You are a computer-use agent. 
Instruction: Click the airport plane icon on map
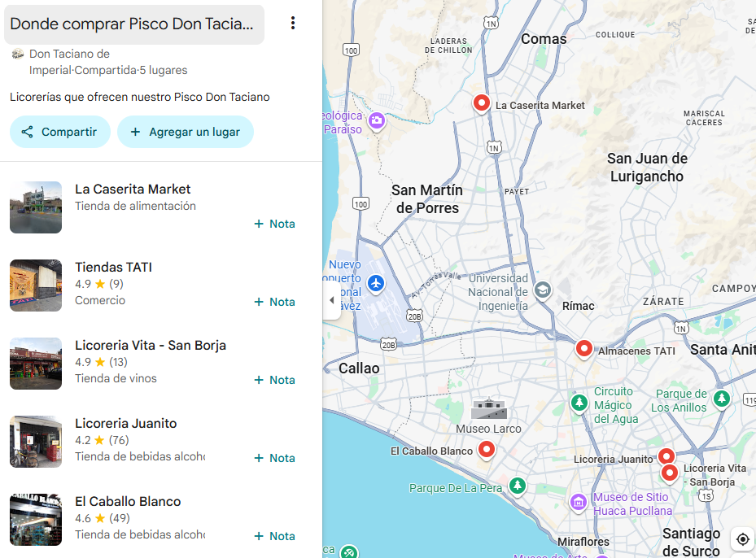(x=376, y=283)
